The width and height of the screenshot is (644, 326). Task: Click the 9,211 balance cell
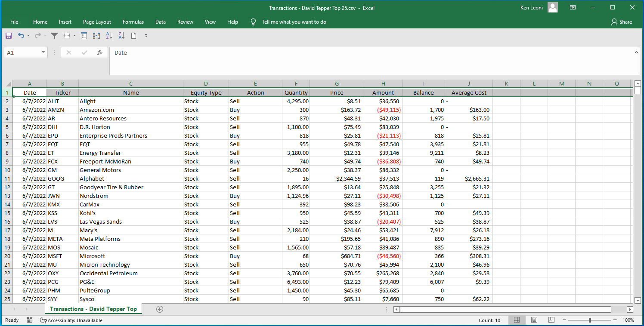[x=424, y=153]
